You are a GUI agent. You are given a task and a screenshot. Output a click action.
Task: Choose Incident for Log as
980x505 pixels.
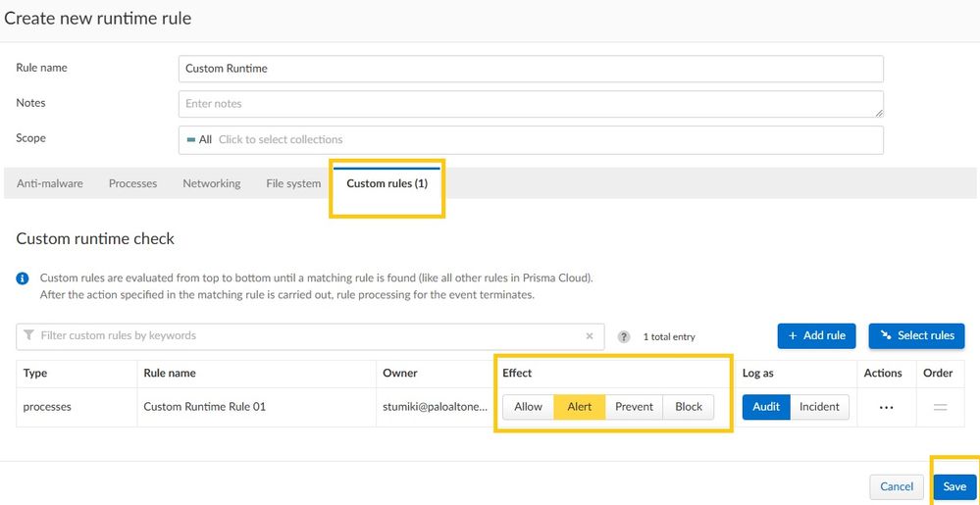pyautogui.click(x=819, y=407)
